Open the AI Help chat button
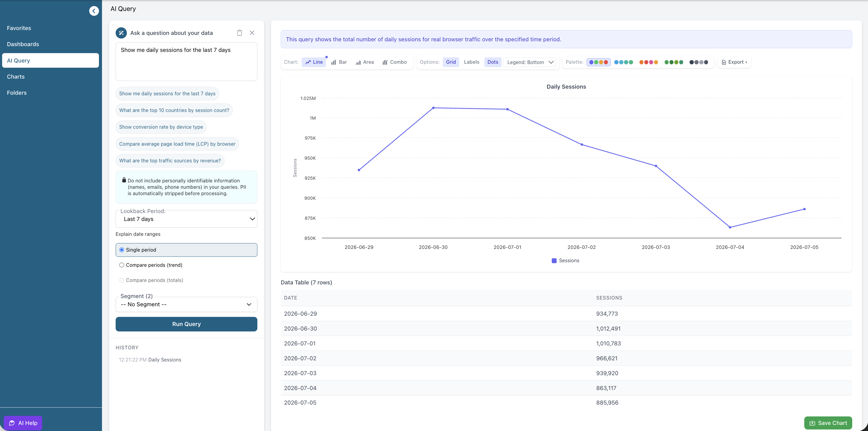The width and height of the screenshot is (868, 431). coord(23,423)
